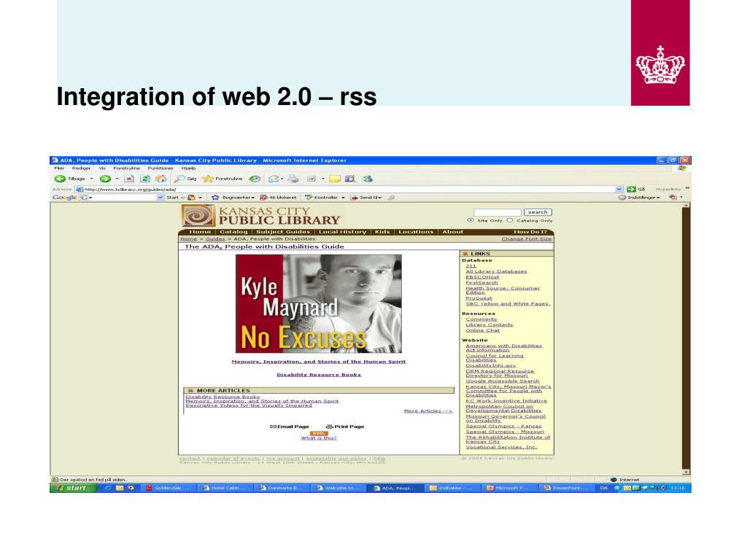Click the Print Page printer link
Viewport: 747px width, 560px height.
pos(345,427)
